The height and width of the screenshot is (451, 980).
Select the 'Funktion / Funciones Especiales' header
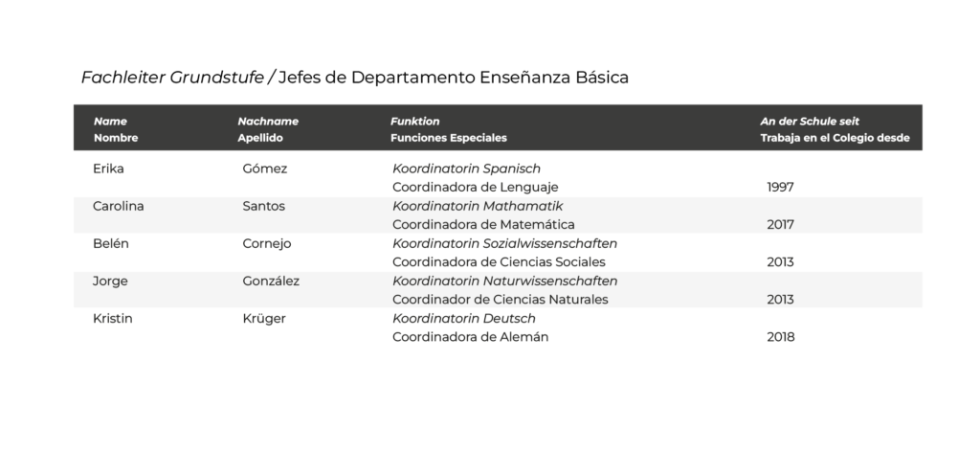click(x=448, y=129)
